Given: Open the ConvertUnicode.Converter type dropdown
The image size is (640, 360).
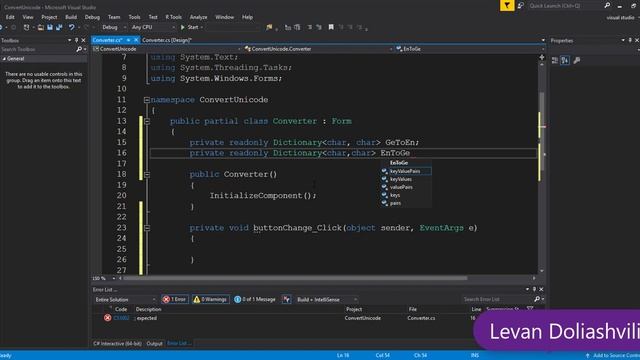Looking at the screenshot, I should click(318, 49).
